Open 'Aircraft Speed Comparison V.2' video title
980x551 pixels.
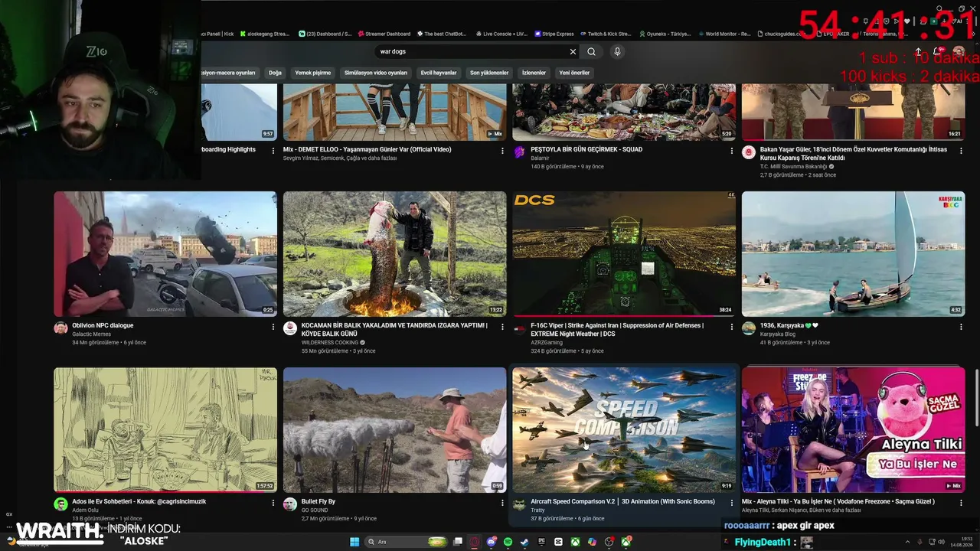(x=622, y=501)
